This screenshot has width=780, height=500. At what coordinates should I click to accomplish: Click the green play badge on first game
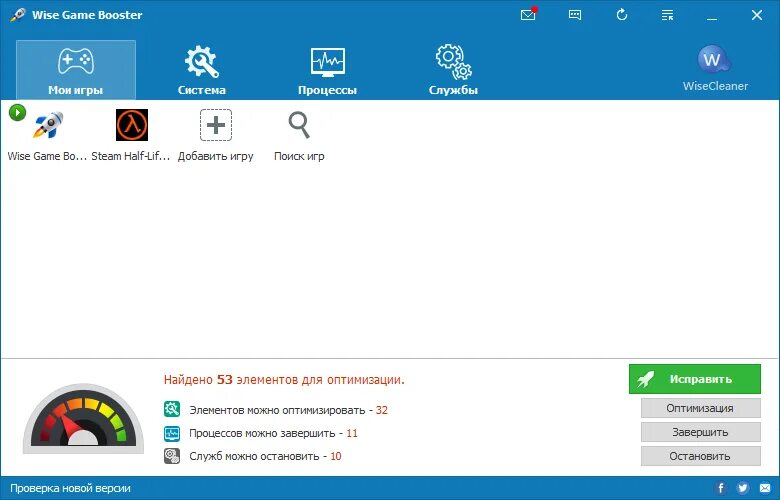17,112
